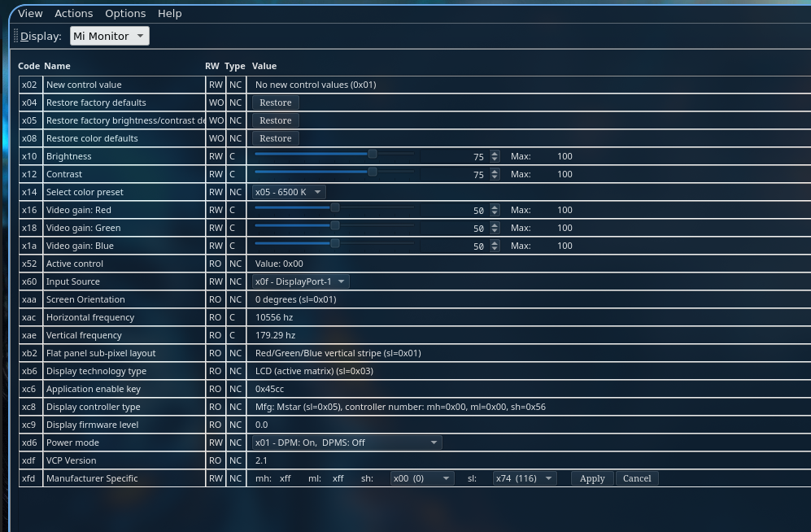Screen dimensions: 811x532
Task: Open the Power mode dropdown
Action: tap(347, 443)
